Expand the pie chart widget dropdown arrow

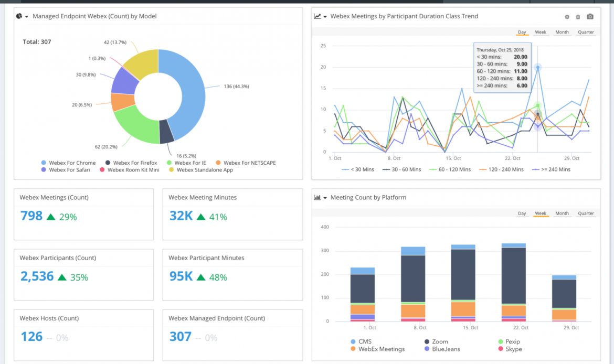point(27,17)
